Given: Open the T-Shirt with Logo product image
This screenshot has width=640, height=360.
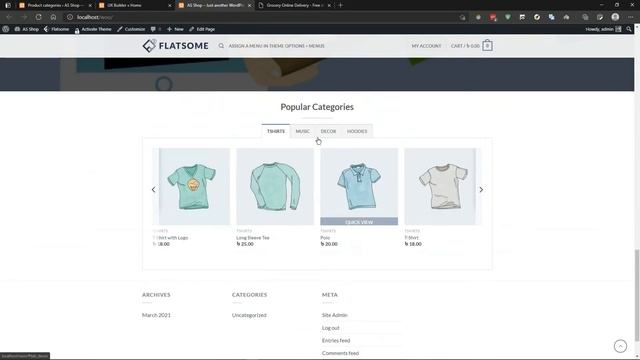Looking at the screenshot, I should tap(191, 186).
